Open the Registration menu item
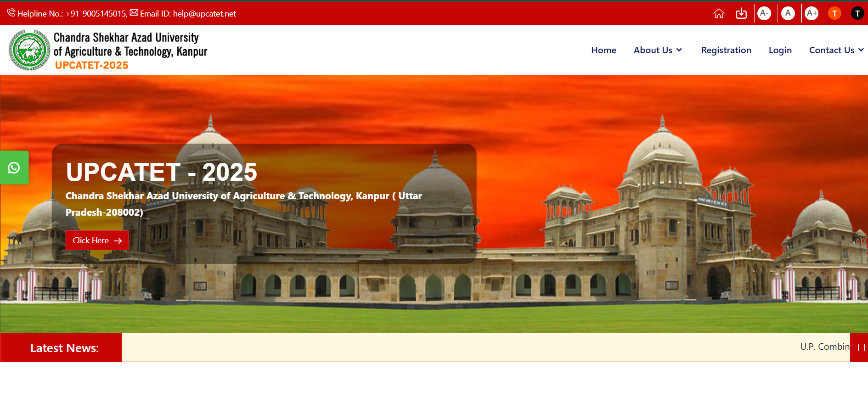 click(x=726, y=50)
